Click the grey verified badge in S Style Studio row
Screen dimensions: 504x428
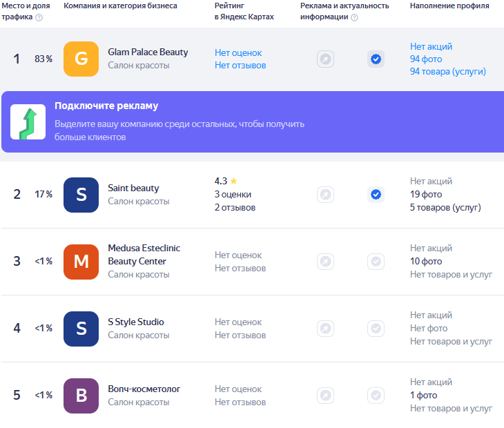point(376,329)
